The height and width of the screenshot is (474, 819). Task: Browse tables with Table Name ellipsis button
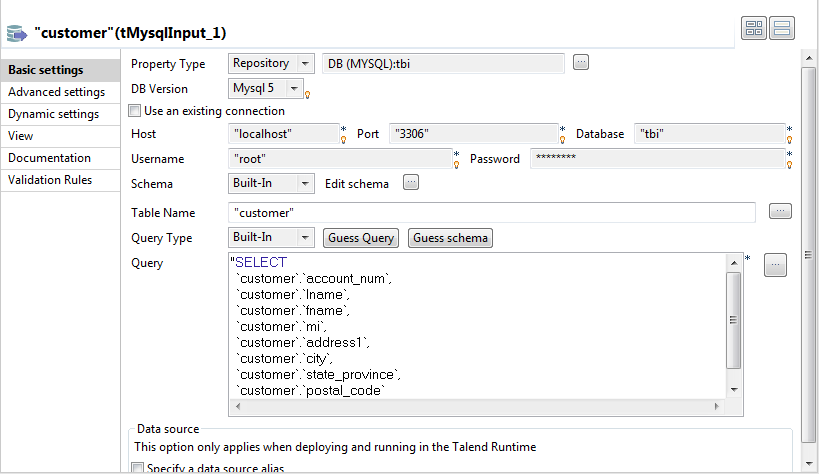click(x=780, y=211)
